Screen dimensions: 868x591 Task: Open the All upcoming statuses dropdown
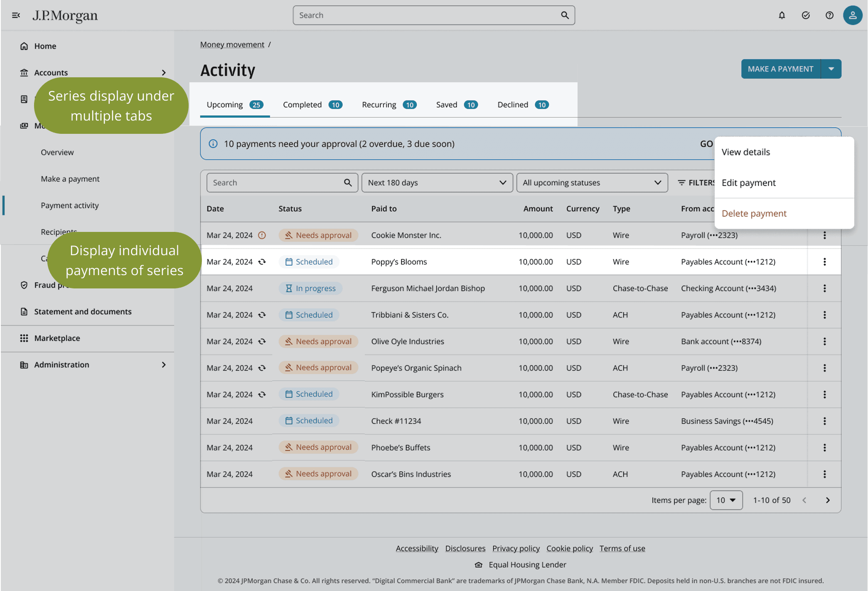pyautogui.click(x=592, y=183)
